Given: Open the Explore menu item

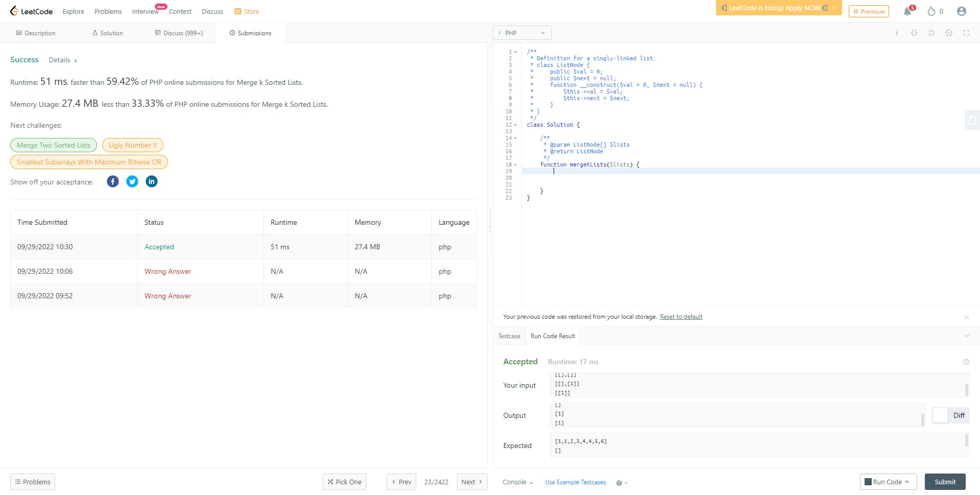Looking at the screenshot, I should [73, 11].
